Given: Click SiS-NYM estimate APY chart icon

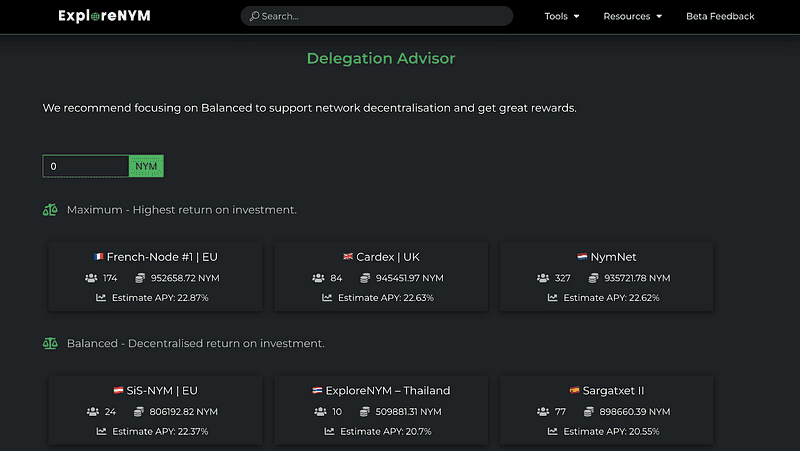Looking at the screenshot, I should coord(101,431).
